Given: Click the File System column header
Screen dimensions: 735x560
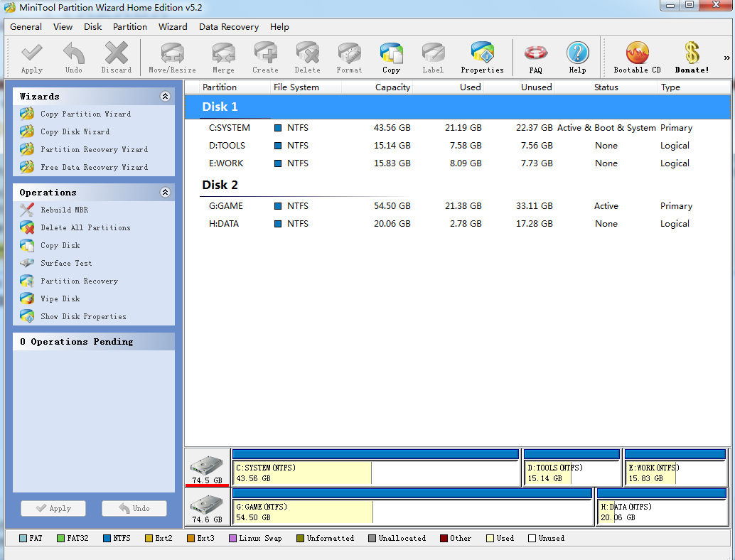Looking at the screenshot, I should pyautogui.click(x=306, y=87).
